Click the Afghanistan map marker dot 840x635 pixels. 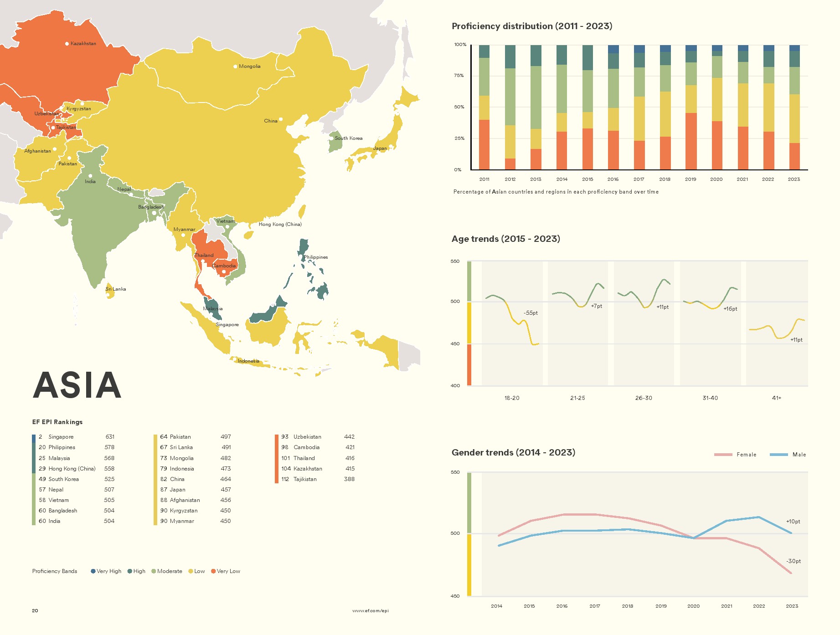(x=55, y=149)
